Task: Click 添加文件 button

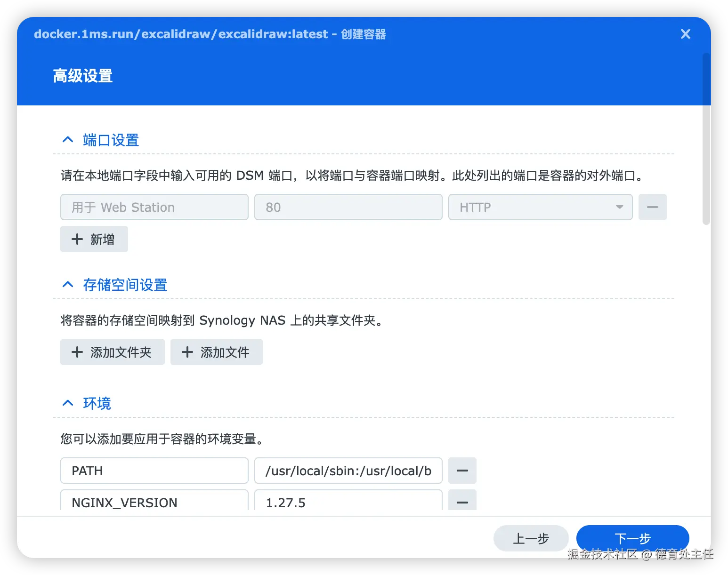Action: click(217, 352)
